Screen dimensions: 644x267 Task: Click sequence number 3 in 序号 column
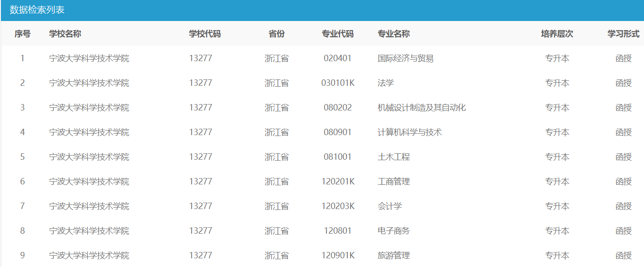coord(22,108)
